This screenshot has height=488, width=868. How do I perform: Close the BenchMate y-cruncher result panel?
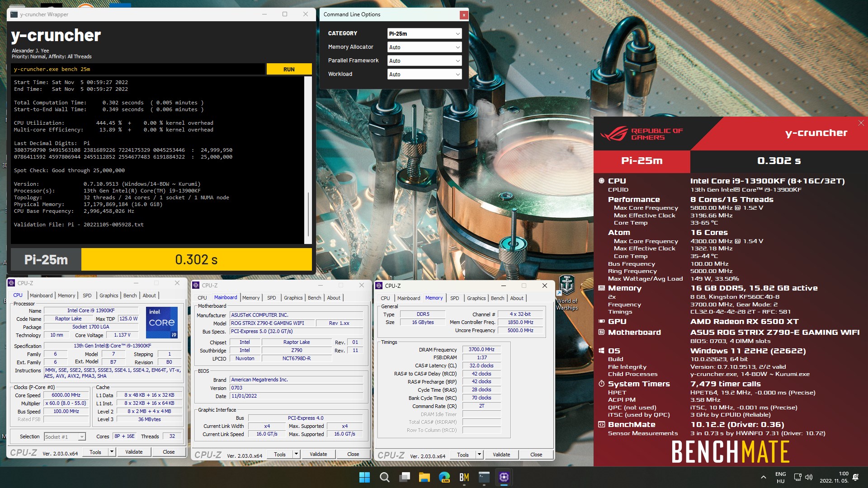[861, 123]
